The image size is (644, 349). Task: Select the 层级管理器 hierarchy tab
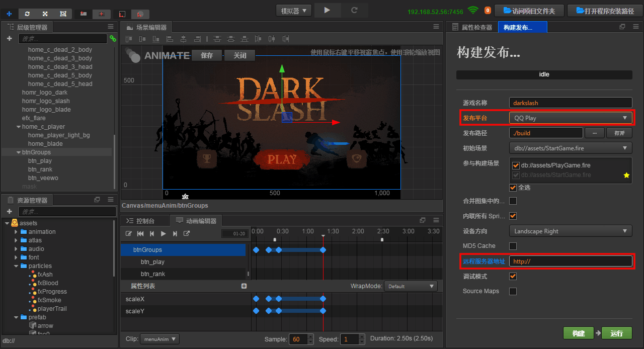point(28,27)
